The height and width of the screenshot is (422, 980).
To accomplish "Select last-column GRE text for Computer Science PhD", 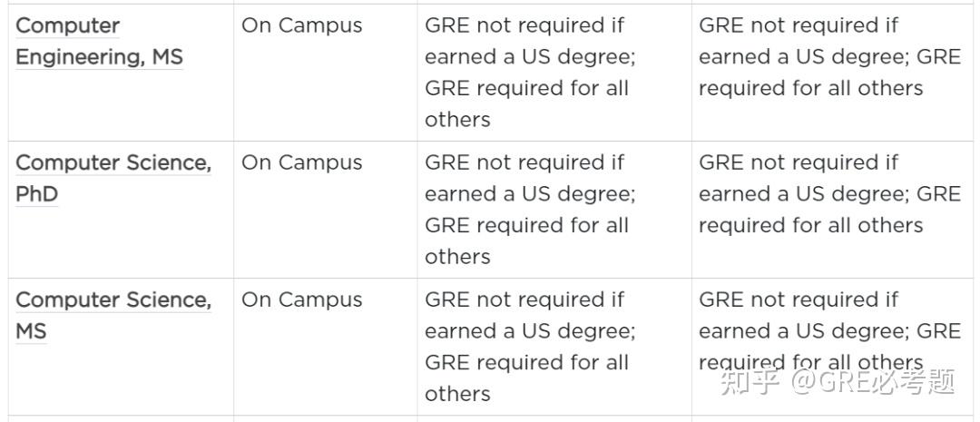I will (828, 194).
